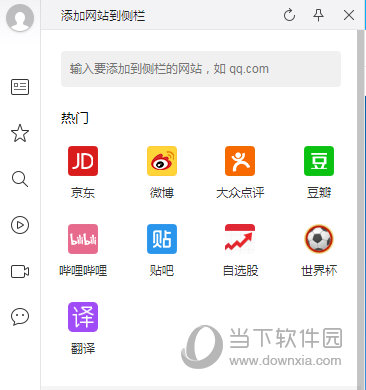The height and width of the screenshot is (390, 366).
Task: Add the Douban 豆瓣 site icon
Action: [319, 161]
